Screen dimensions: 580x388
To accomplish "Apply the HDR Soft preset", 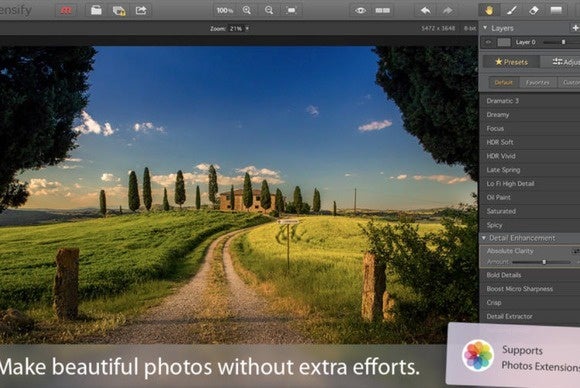I will (530, 142).
